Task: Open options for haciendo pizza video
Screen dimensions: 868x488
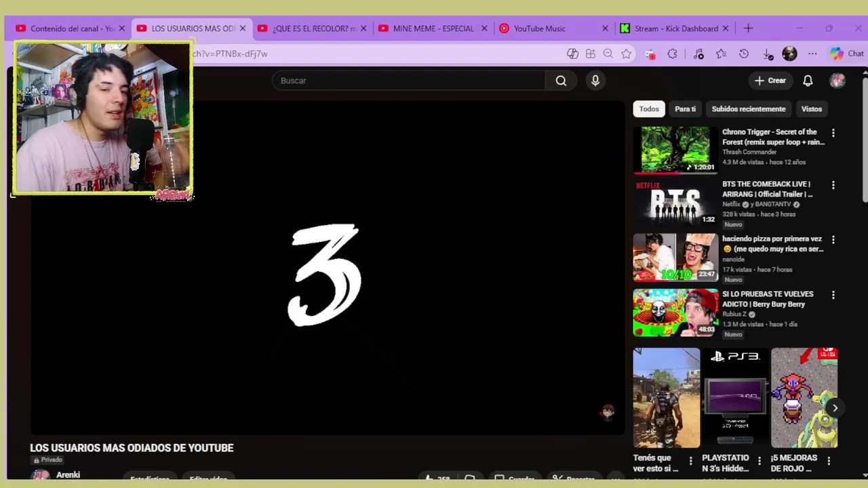Action: (833, 240)
